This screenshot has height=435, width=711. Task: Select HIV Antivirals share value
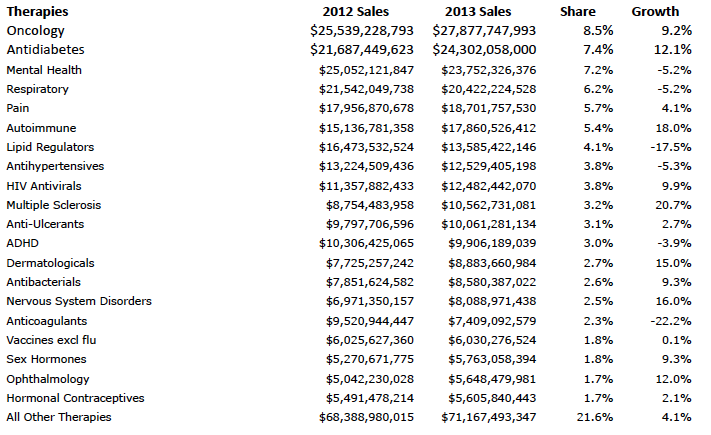coord(598,186)
